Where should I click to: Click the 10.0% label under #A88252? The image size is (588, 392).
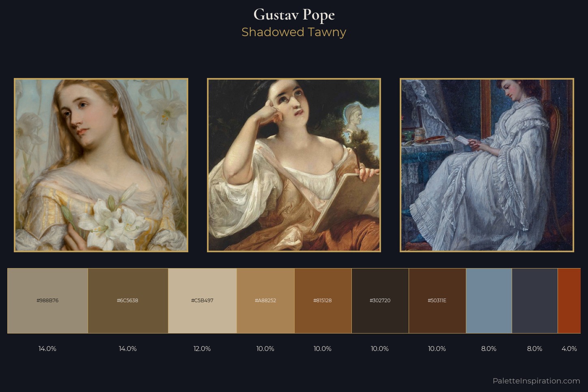click(265, 349)
